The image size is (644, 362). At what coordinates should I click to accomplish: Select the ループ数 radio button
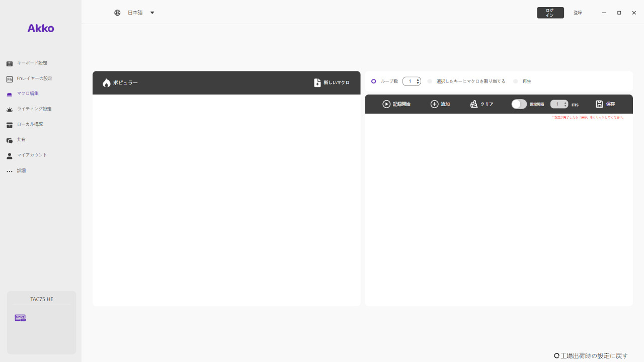pyautogui.click(x=374, y=81)
